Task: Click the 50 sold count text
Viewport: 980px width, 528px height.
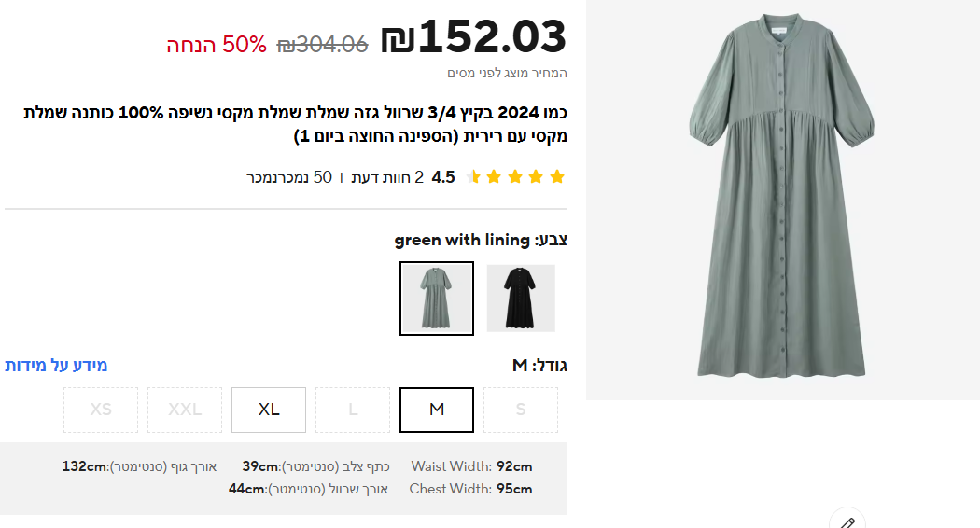Action: pyautogui.click(x=289, y=177)
